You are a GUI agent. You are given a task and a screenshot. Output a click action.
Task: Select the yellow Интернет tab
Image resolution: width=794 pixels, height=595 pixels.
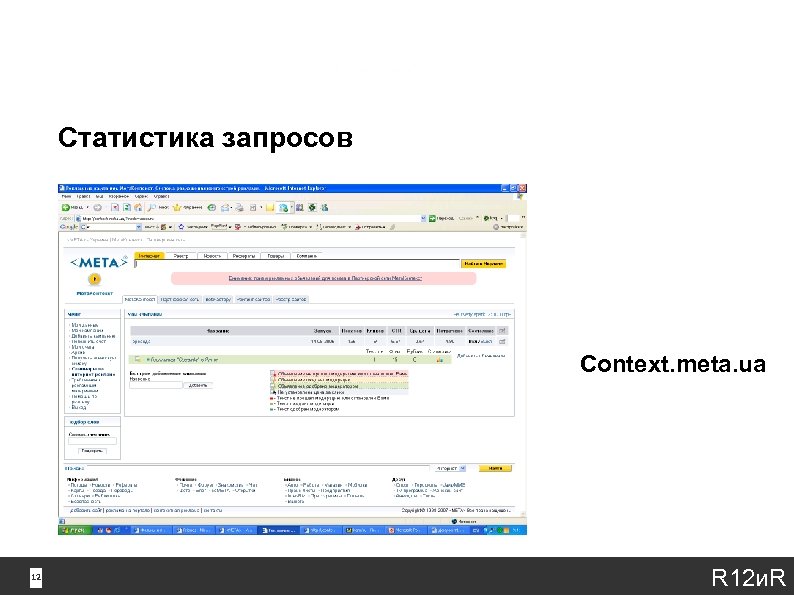[x=149, y=256]
